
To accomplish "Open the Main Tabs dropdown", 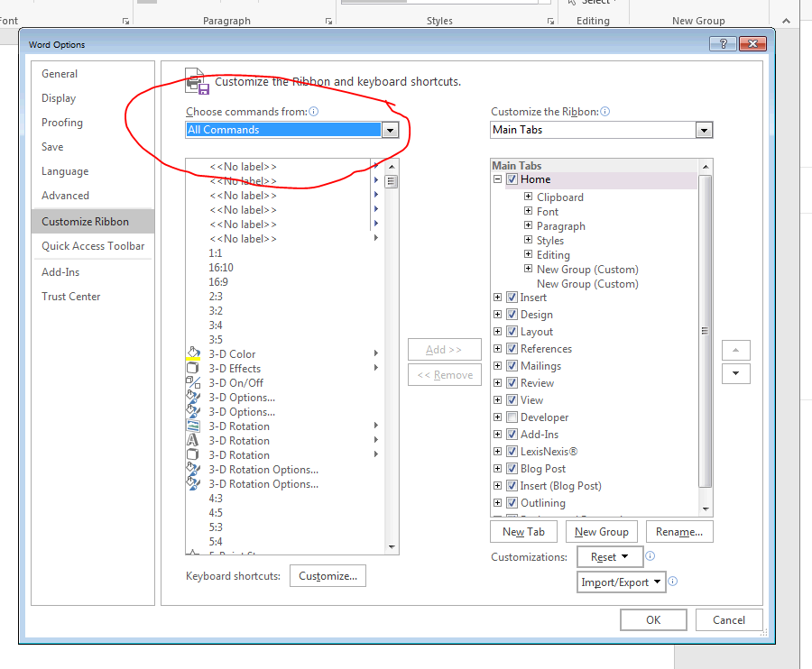I will pyautogui.click(x=704, y=130).
